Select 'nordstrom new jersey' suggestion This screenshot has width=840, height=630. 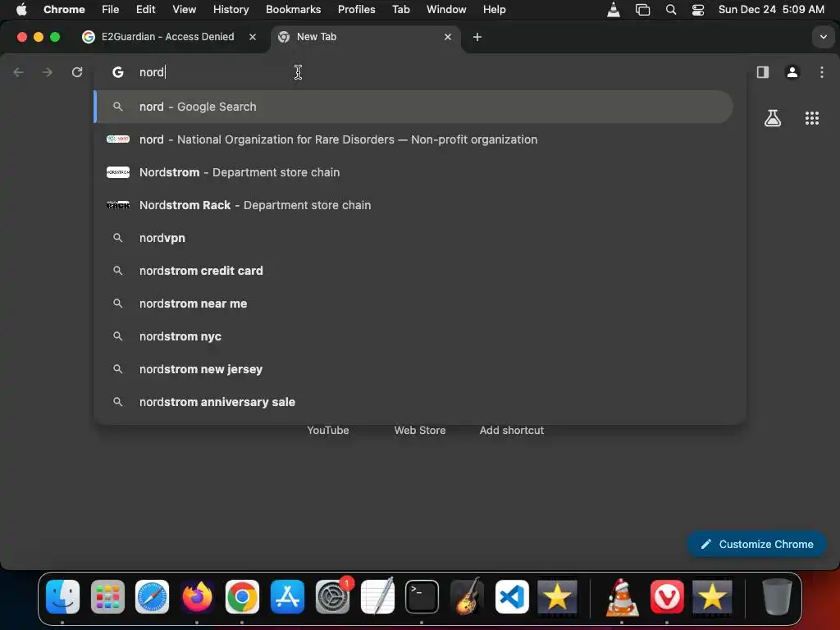[x=413, y=369]
